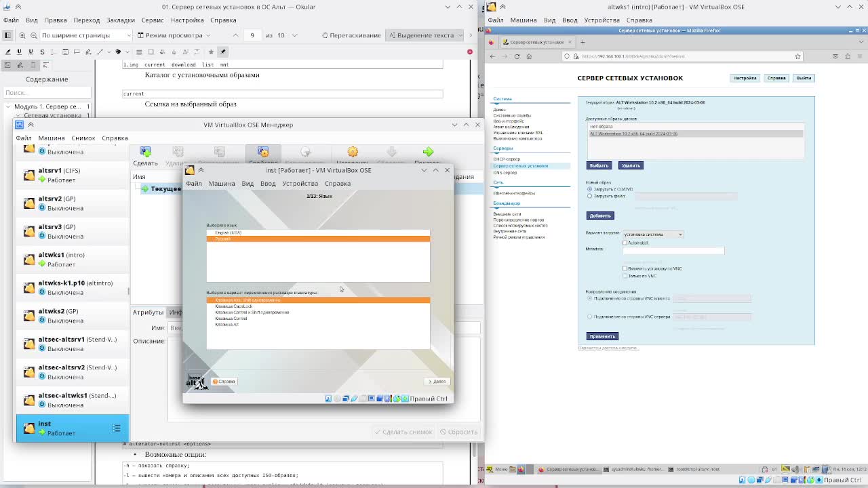Open Ввод menu in altwks1 VM window

[x=570, y=20]
